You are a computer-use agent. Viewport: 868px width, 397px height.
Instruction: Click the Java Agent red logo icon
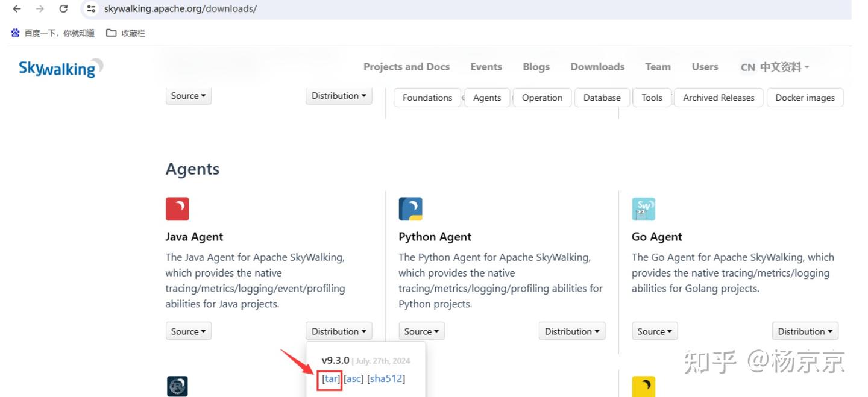177,209
